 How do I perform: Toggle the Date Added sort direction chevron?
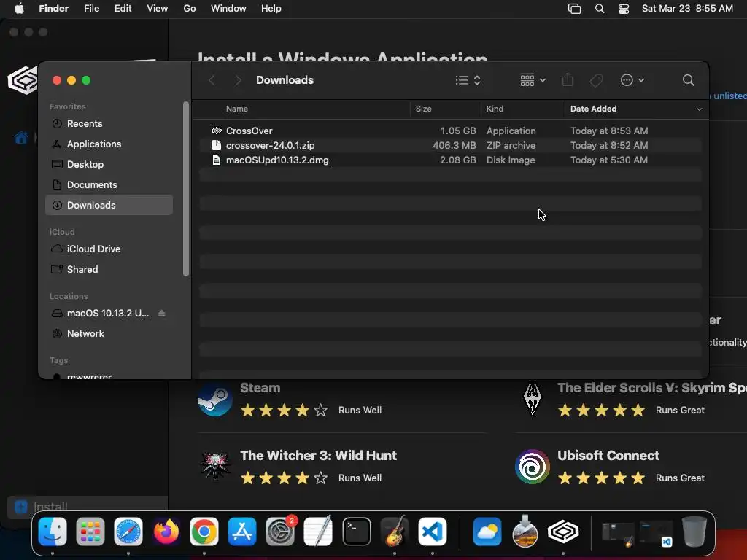tap(699, 109)
